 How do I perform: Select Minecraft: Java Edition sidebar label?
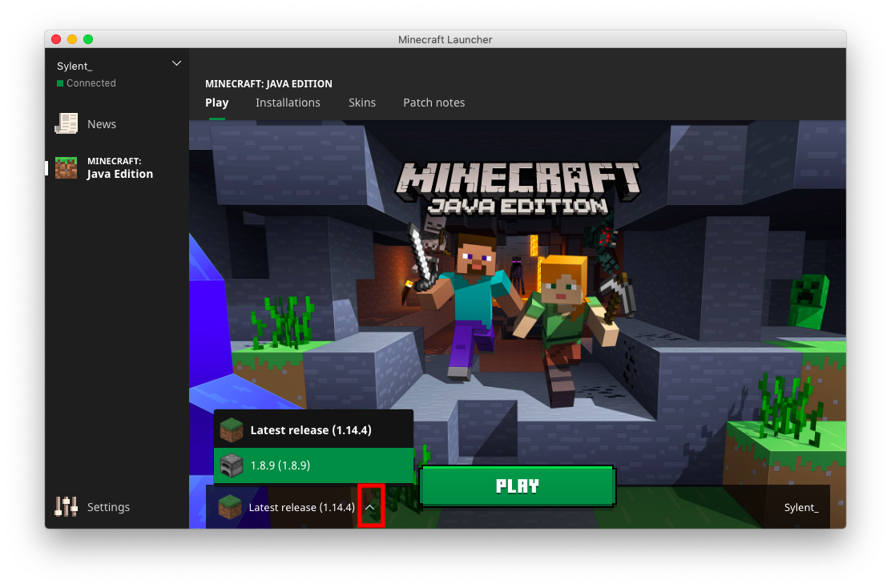(x=120, y=168)
